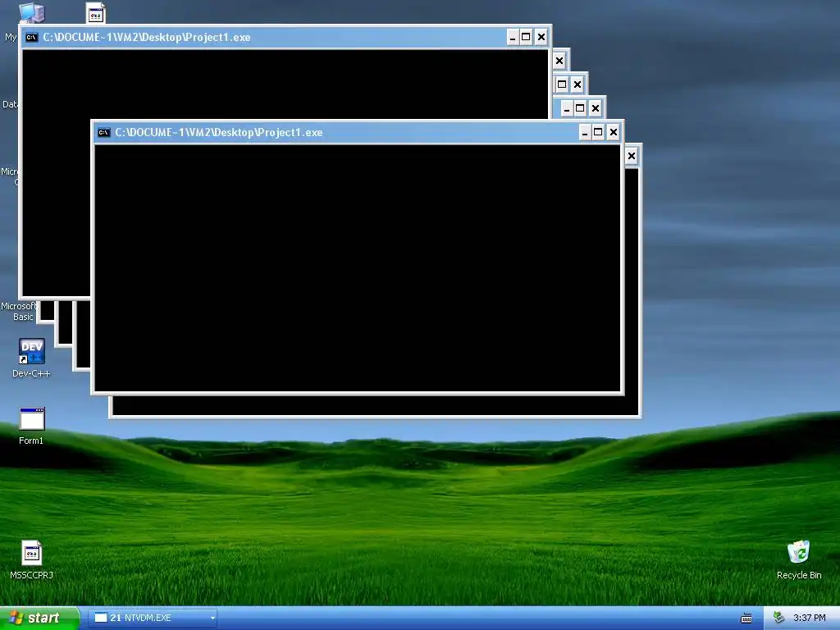Click inside the front console's black area
The image size is (840, 630).
pos(358,268)
